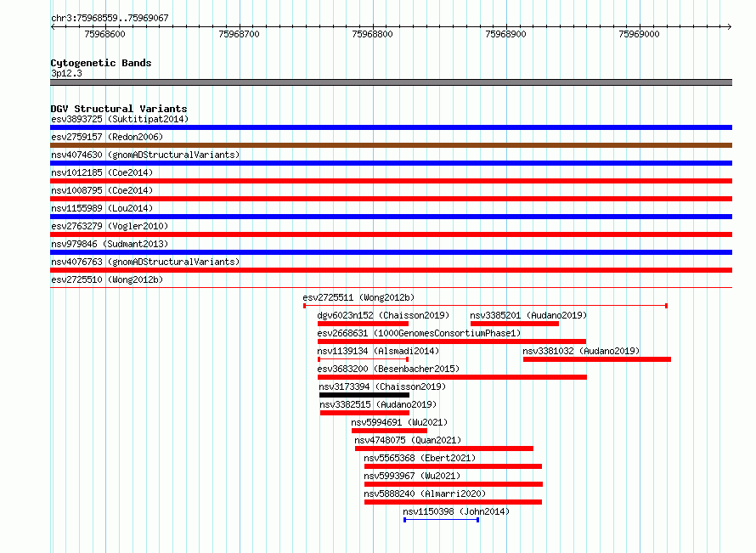The image size is (756, 553).
Task: Click ruler tick label 75969000
Action: coord(639,34)
